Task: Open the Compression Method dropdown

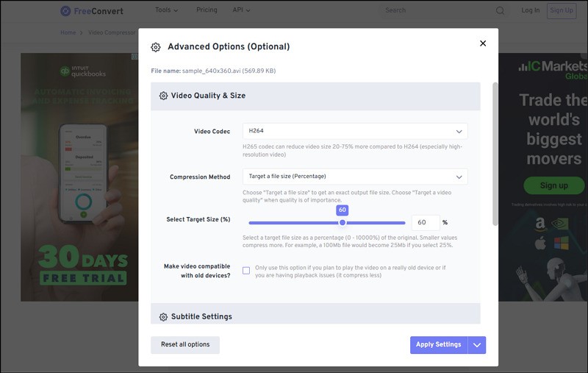Action: point(355,177)
